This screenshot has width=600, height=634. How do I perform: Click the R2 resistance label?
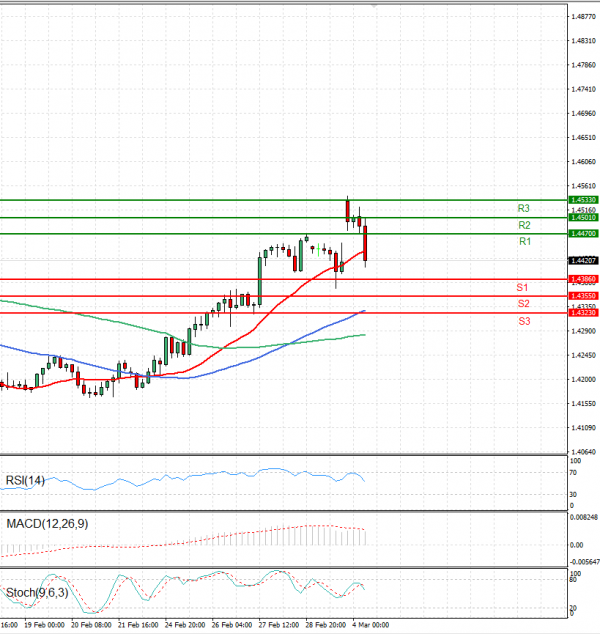click(524, 225)
